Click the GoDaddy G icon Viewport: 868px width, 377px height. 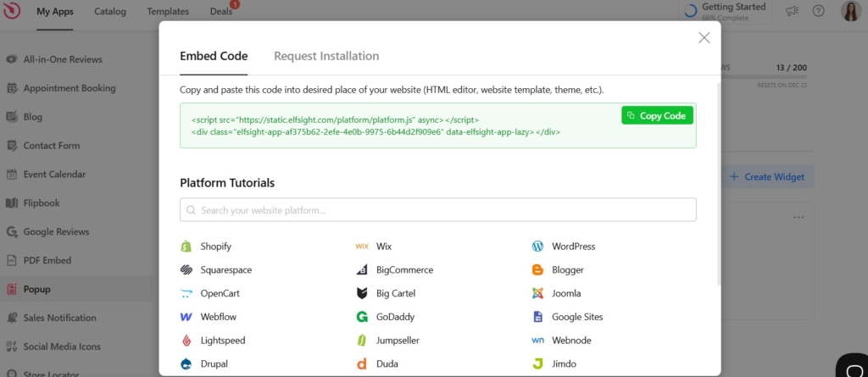click(361, 317)
